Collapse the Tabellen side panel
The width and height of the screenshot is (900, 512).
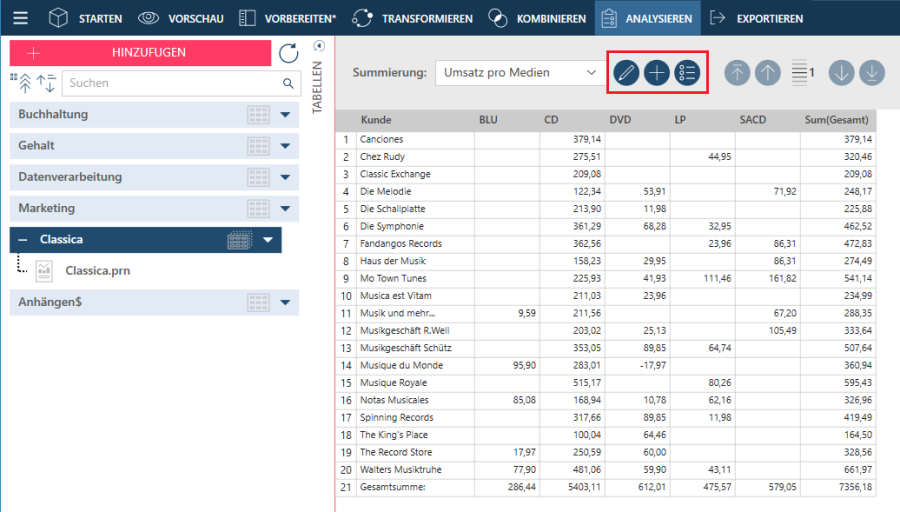pos(319,46)
